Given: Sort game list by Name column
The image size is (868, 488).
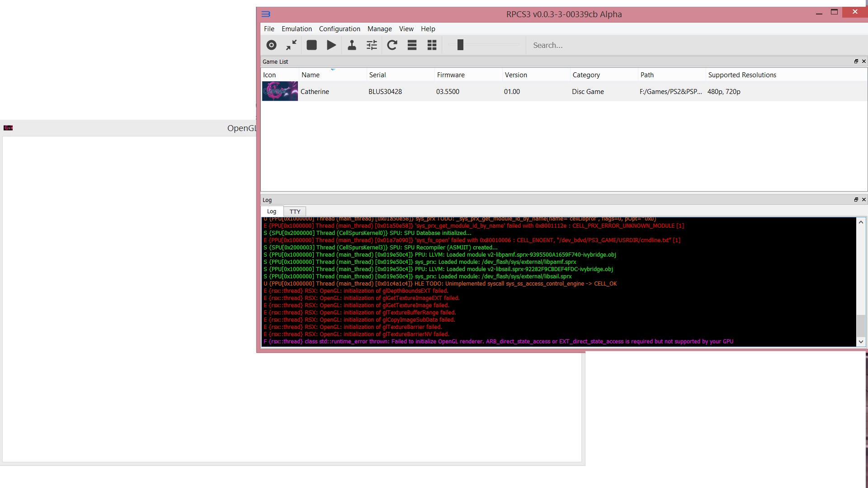Looking at the screenshot, I should (311, 75).
